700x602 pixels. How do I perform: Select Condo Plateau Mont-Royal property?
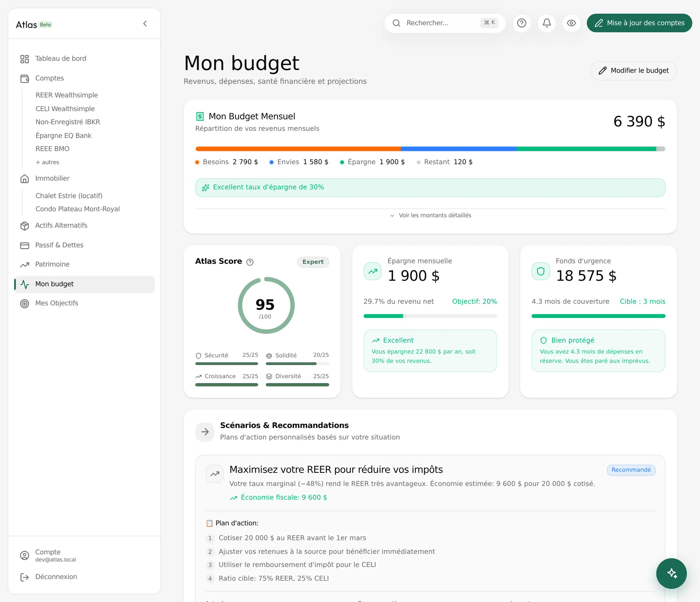78,209
